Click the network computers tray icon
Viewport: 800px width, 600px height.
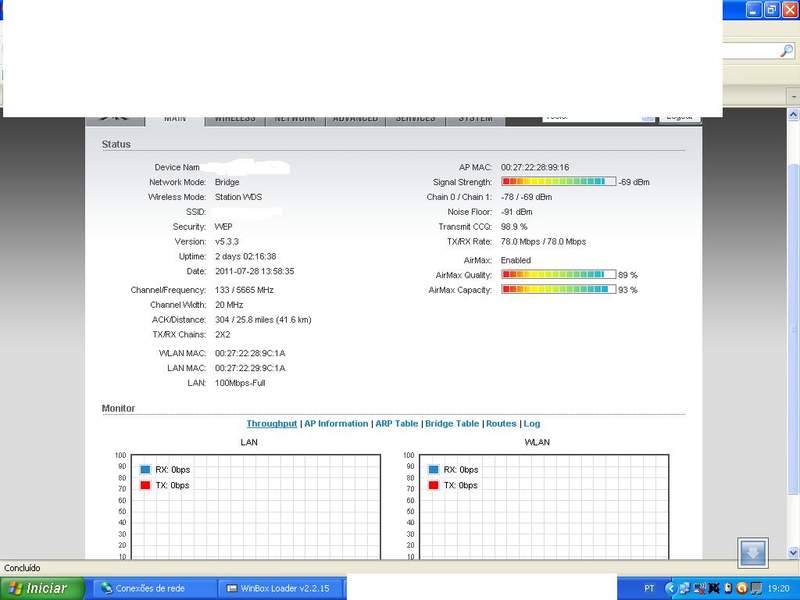click(685, 588)
